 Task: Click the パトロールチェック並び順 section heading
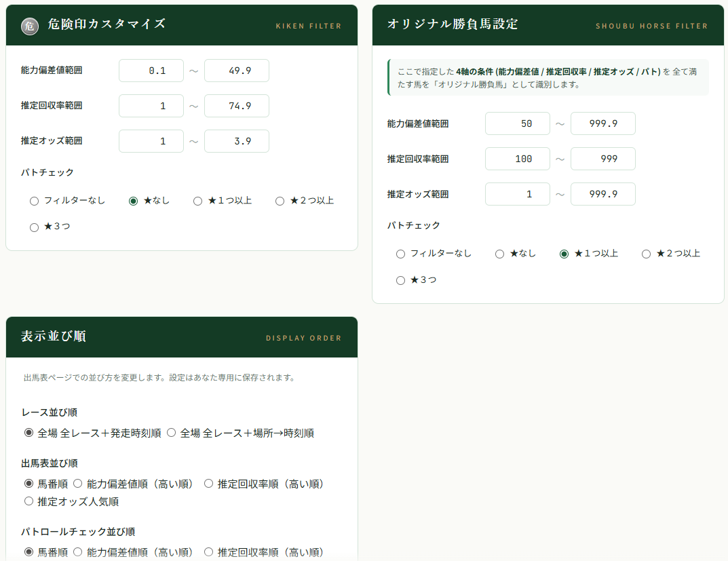click(x=78, y=531)
